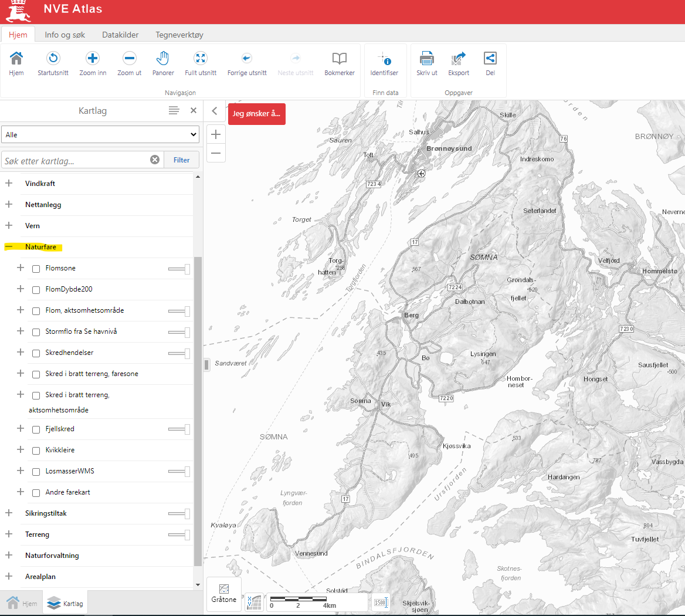685x616 pixels.
Task: Adjust the Fjellskred transparency slider
Action: [x=179, y=429]
